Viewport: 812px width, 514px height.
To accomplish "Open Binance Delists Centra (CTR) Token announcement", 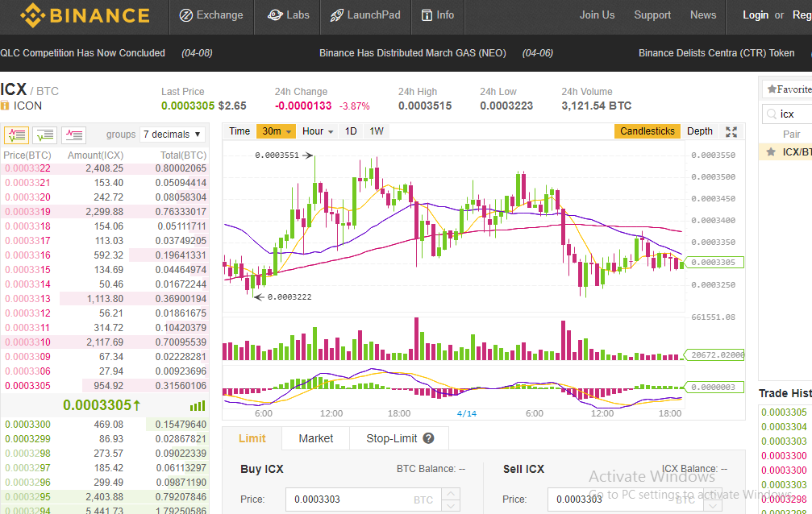I will (716, 53).
